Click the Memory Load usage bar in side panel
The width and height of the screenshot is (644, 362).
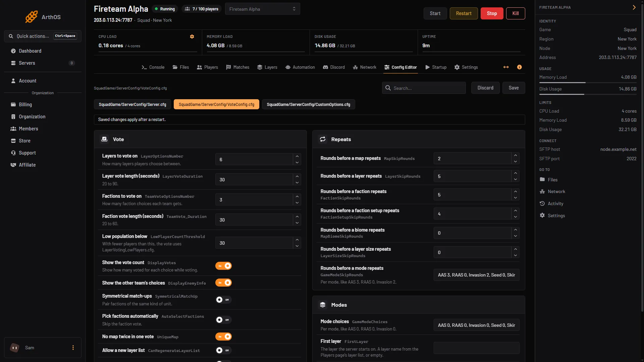[x=588, y=82]
